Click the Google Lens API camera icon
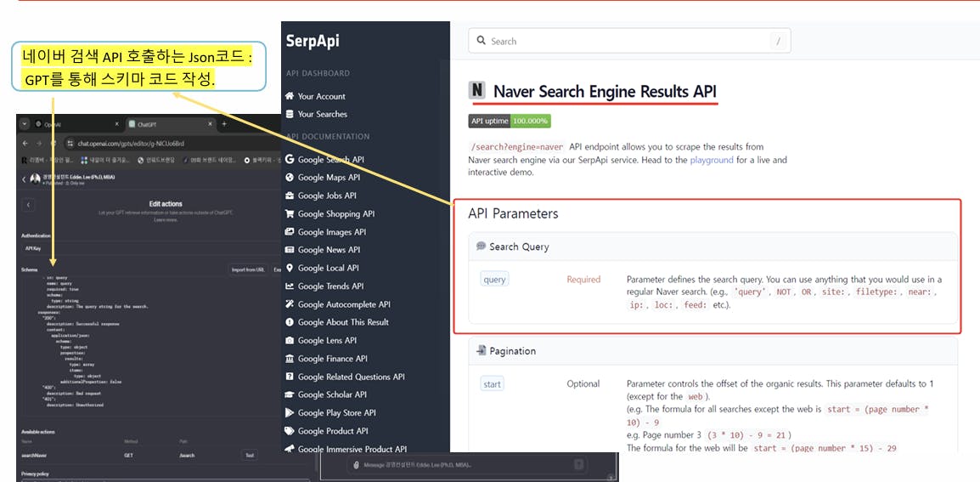980x482 pixels. coord(290,341)
